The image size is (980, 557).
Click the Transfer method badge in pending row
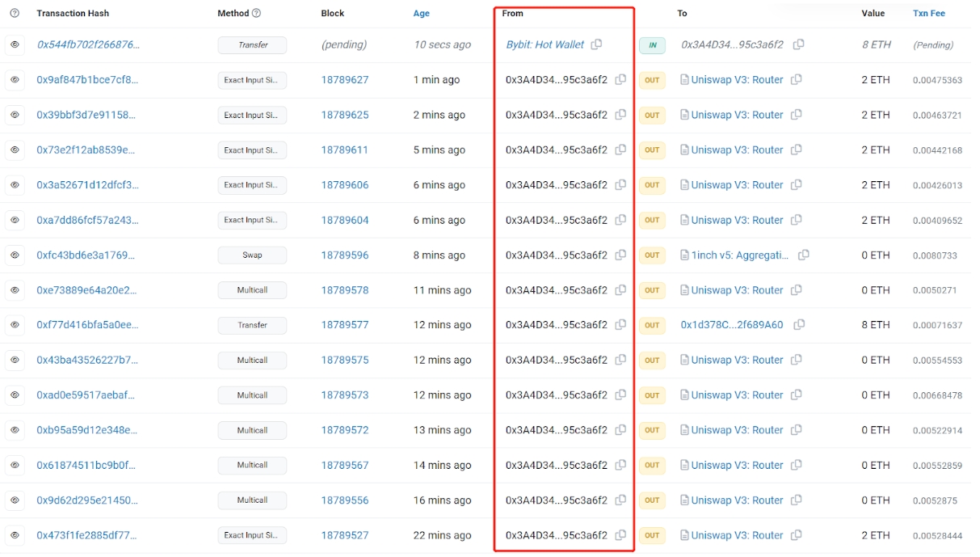pos(252,45)
